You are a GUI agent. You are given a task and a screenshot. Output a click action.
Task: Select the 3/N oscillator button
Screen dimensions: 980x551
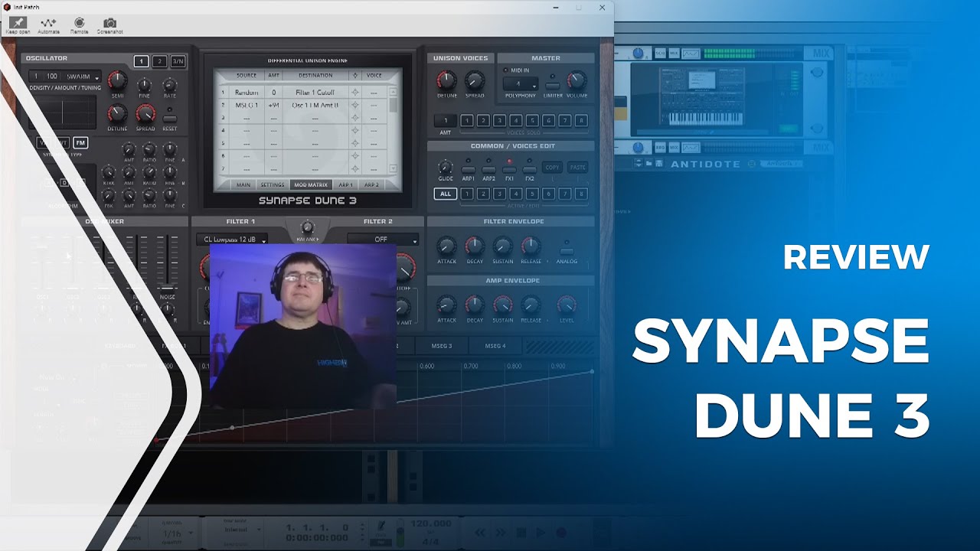click(x=178, y=61)
